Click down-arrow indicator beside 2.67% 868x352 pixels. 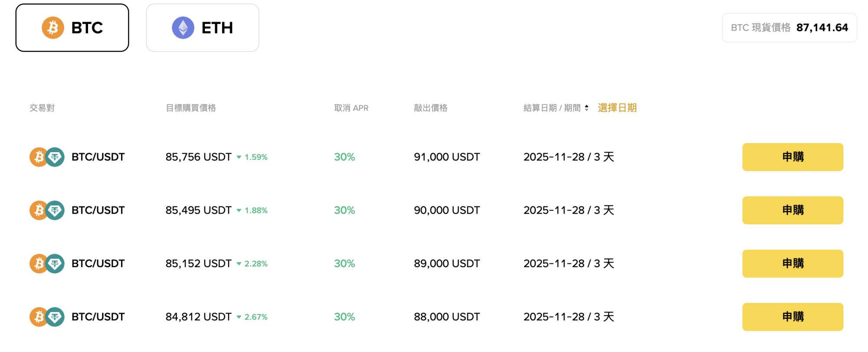click(x=239, y=317)
